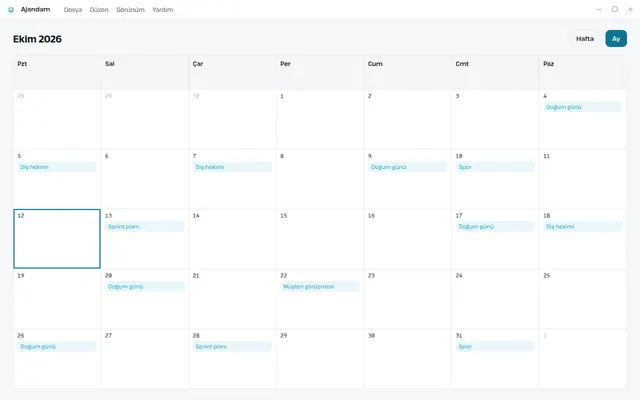Image resolution: width=640 pixels, height=400 pixels.
Task: Open Diş hekimi event on October 18
Action: coord(582,227)
